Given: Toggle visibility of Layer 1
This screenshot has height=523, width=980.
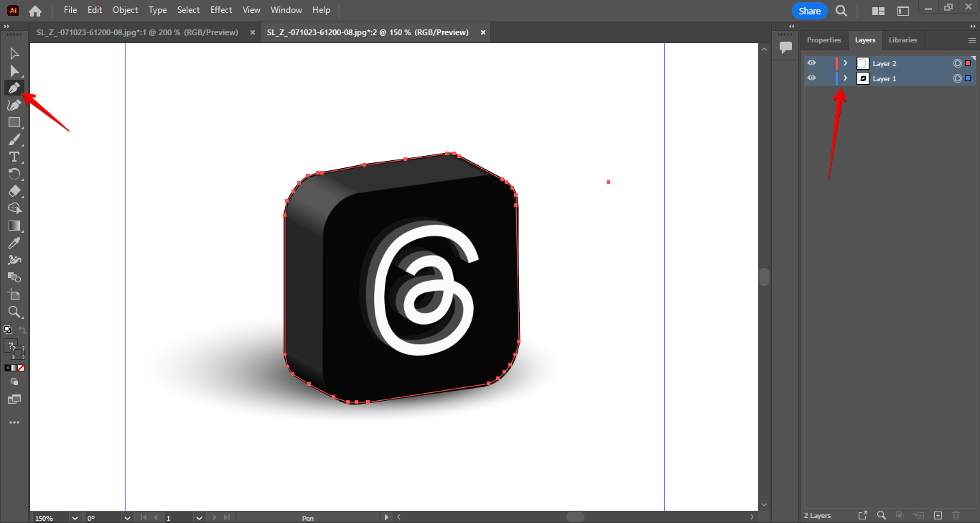Looking at the screenshot, I should [x=811, y=78].
